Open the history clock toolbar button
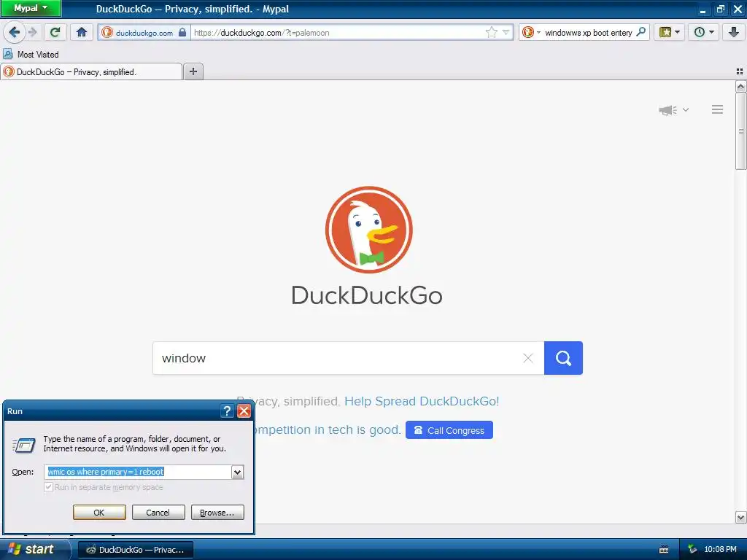 tap(704, 32)
